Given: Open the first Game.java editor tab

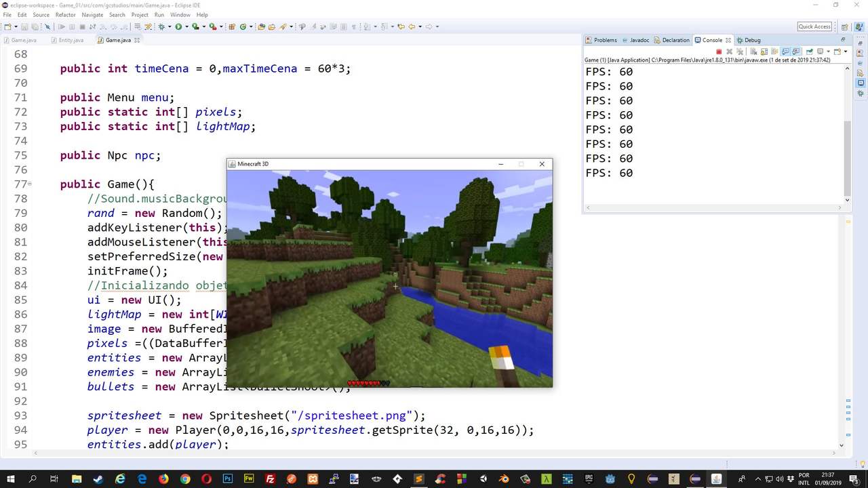Looking at the screenshot, I should (x=19, y=40).
